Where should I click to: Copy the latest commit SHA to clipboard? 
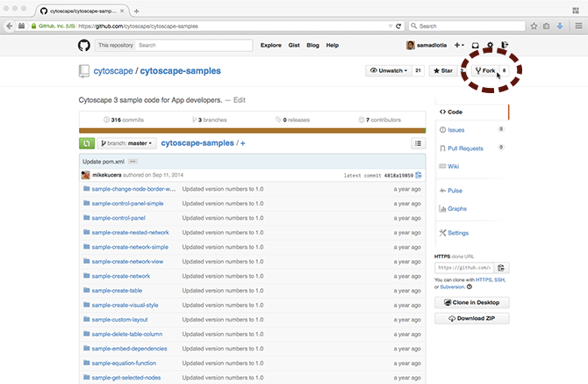click(419, 175)
